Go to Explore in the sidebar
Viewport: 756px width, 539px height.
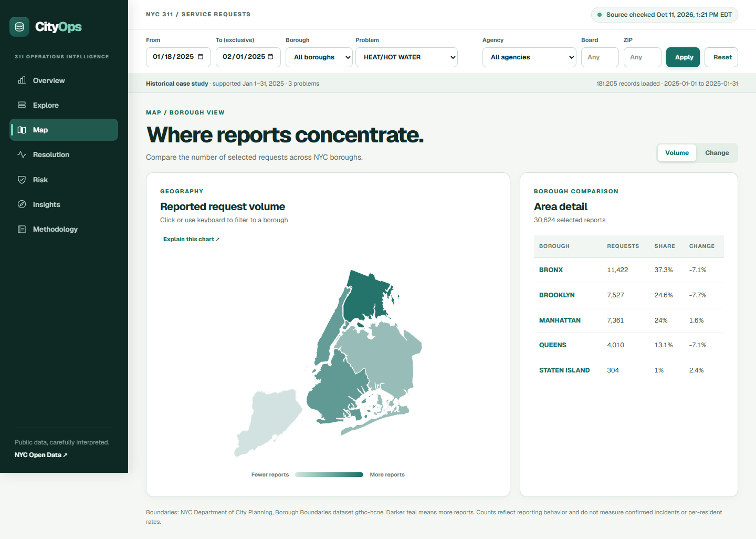coord(64,105)
